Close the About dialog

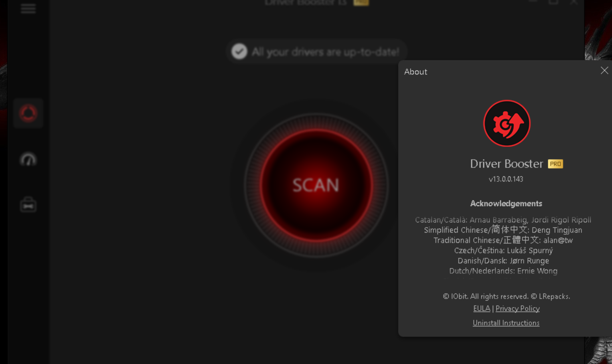pos(604,71)
